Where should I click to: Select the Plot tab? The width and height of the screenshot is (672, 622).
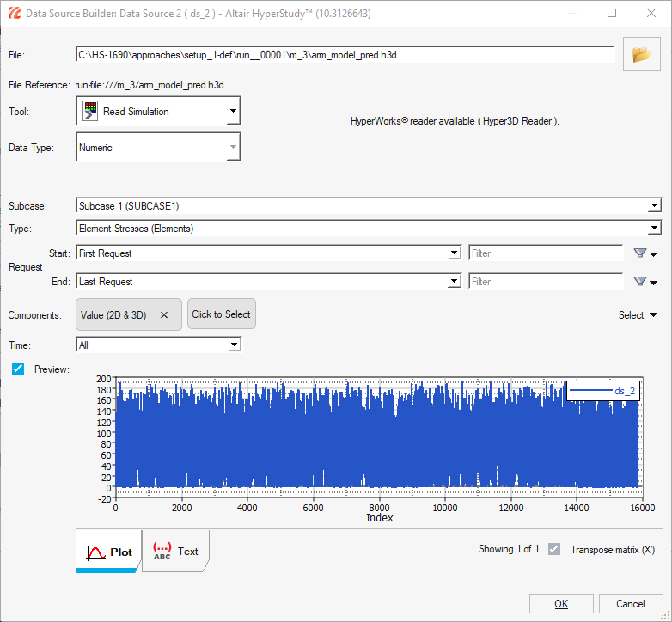click(x=109, y=552)
